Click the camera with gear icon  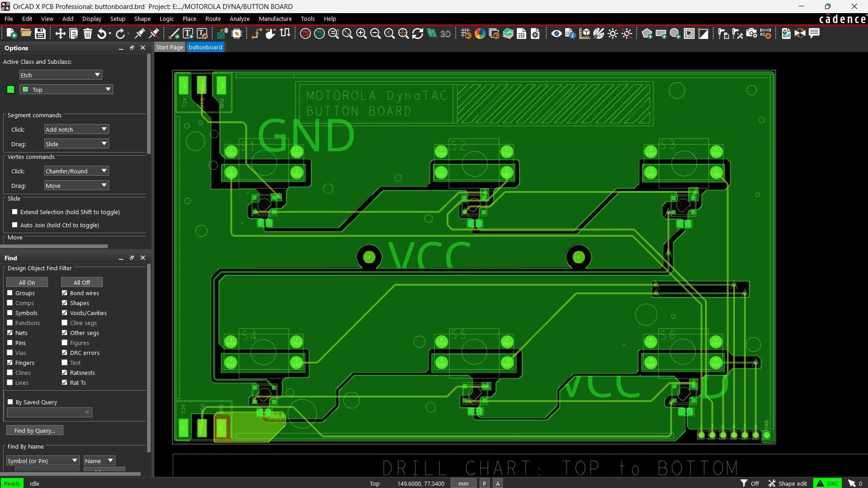pyautogui.click(x=752, y=33)
